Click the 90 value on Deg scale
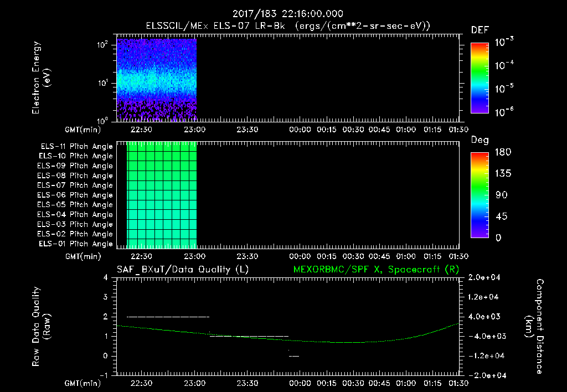This screenshot has width=567, height=392. 502,195
